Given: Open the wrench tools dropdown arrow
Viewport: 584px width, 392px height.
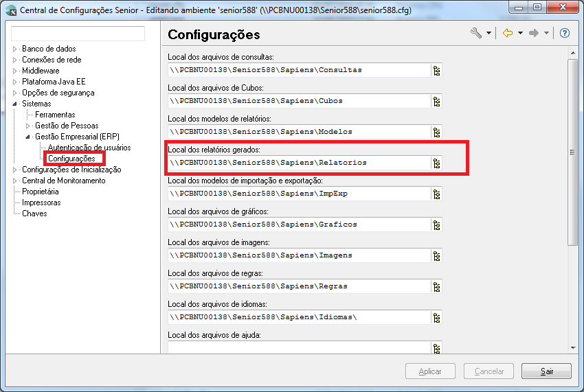Looking at the screenshot, I should pos(488,33).
